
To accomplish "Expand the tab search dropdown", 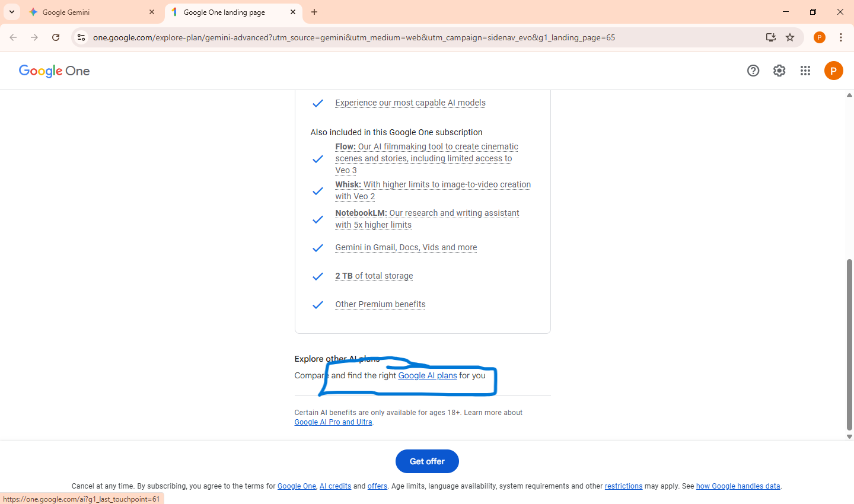I will point(12,12).
